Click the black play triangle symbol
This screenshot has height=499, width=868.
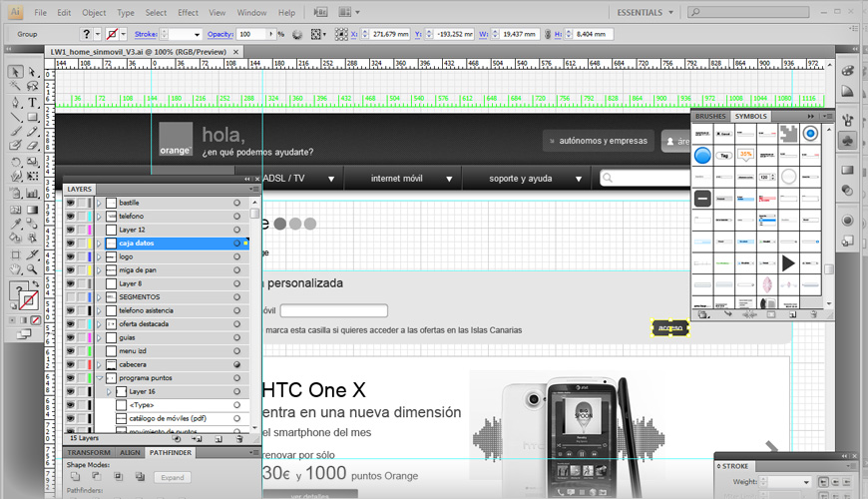coord(788,263)
